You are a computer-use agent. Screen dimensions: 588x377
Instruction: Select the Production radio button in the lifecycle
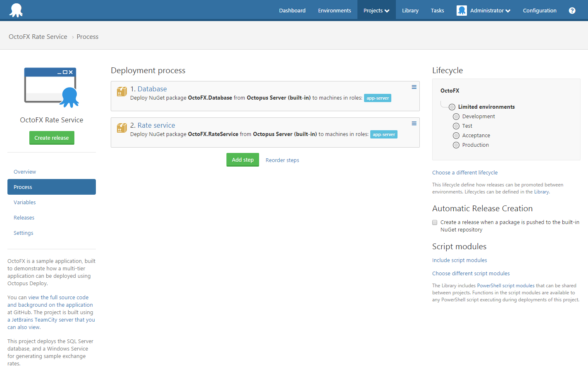(x=456, y=145)
